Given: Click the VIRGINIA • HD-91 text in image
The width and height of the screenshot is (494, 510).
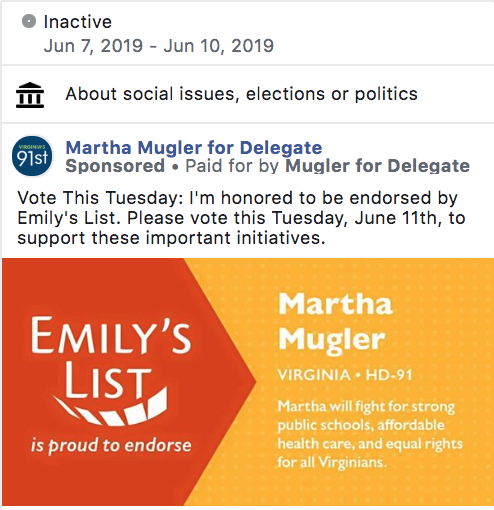Looking at the screenshot, I should [345, 375].
